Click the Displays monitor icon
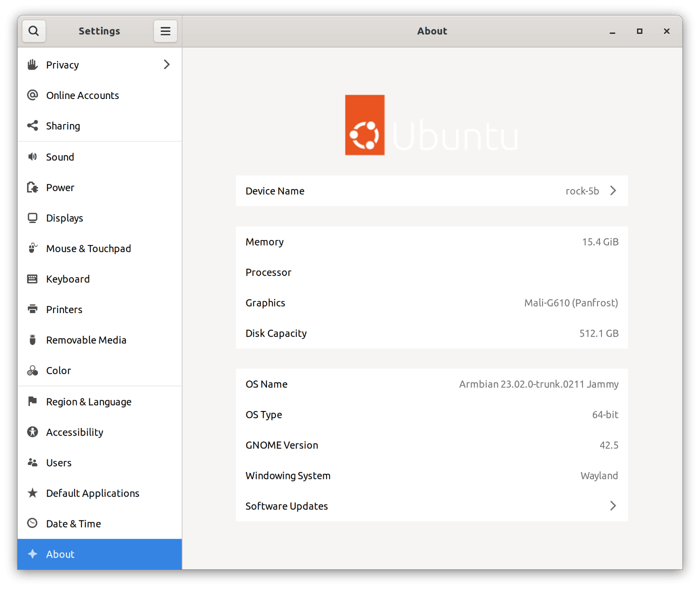 pyautogui.click(x=32, y=217)
